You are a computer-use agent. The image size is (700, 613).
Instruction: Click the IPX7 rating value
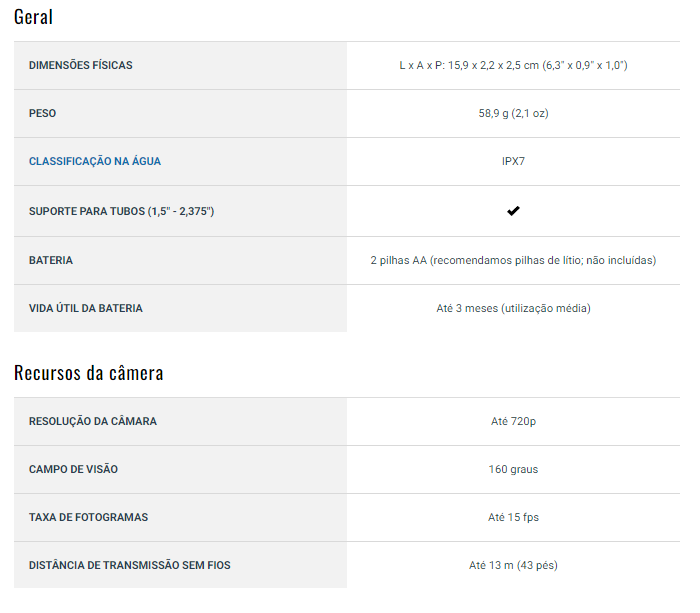[x=513, y=161]
